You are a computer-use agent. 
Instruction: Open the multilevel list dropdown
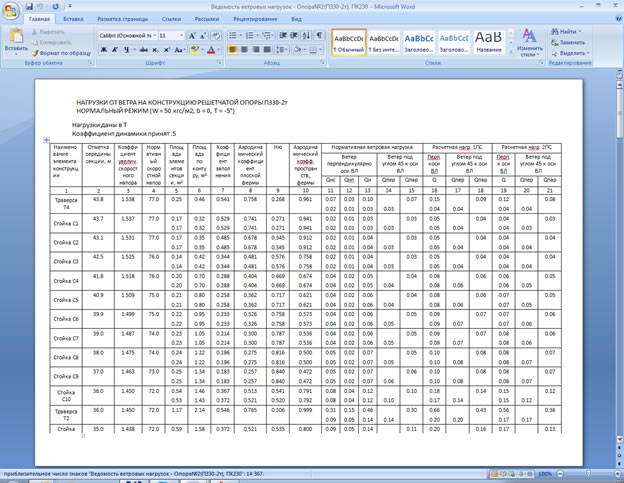tap(273, 36)
